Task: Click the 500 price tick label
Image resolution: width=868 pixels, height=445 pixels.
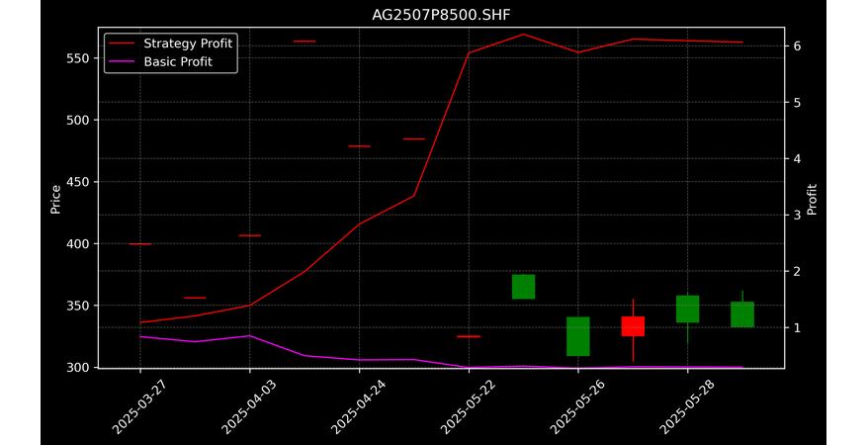Action: point(78,120)
